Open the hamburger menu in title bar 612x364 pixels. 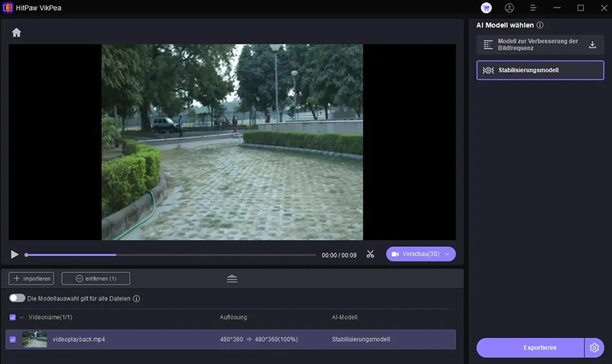point(533,8)
